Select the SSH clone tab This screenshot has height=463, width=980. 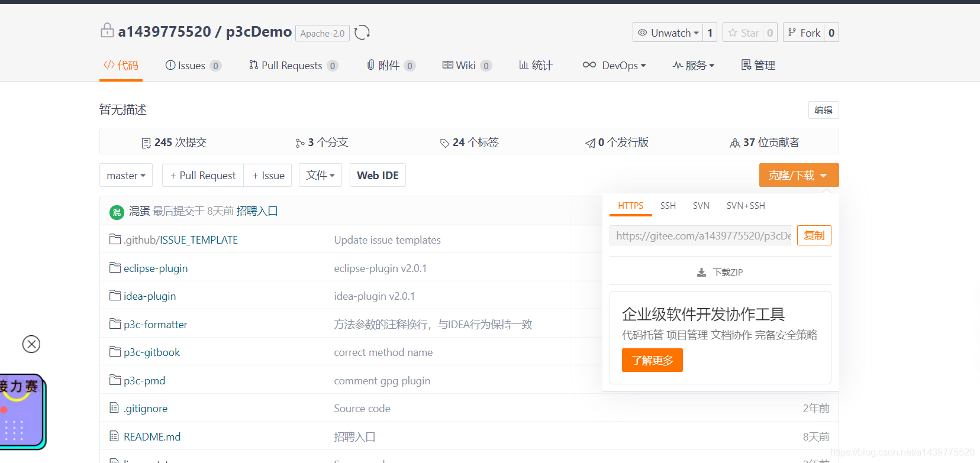668,206
